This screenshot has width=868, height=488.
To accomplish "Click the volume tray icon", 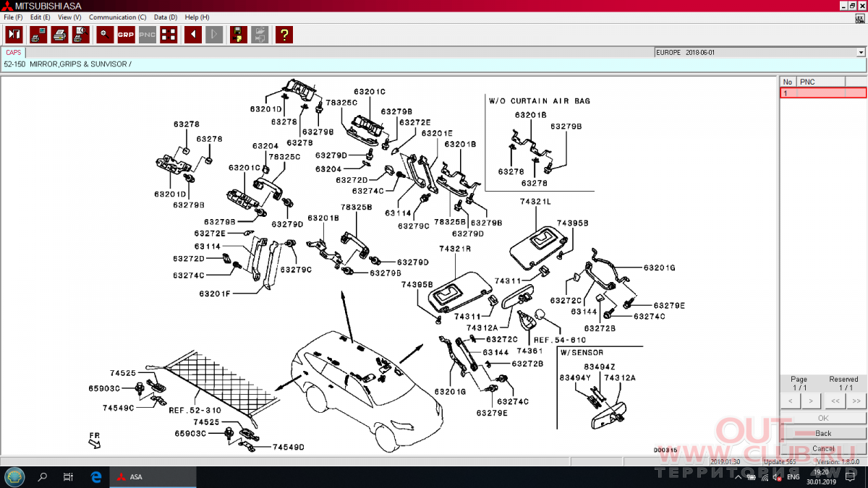I will pos(778,477).
